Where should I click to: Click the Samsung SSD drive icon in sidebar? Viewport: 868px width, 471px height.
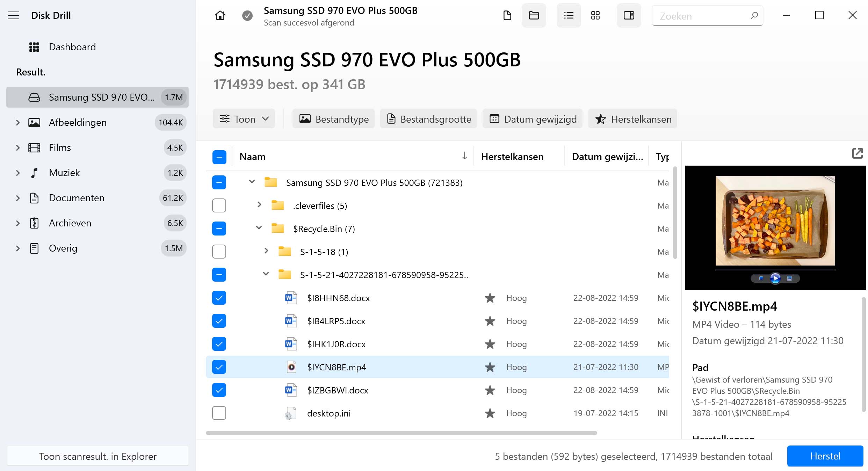click(x=34, y=97)
